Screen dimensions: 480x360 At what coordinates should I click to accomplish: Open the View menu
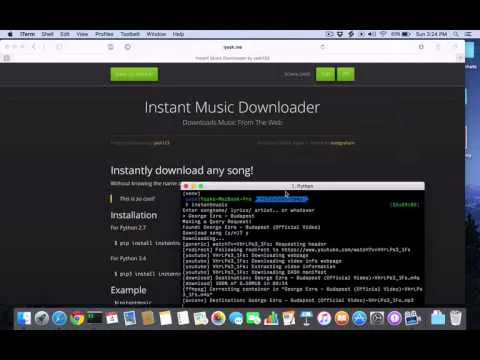click(82, 34)
